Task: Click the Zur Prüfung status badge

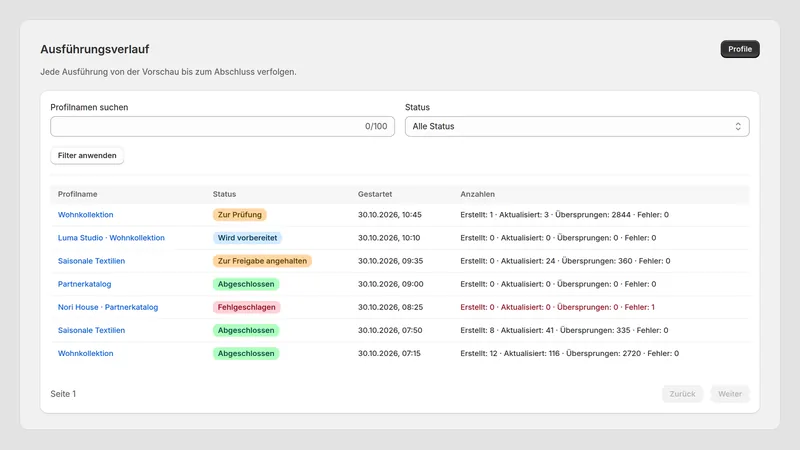Action: [x=240, y=215]
